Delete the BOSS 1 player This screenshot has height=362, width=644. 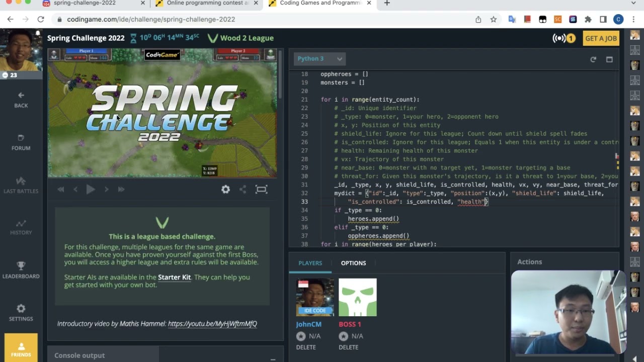[x=349, y=347]
